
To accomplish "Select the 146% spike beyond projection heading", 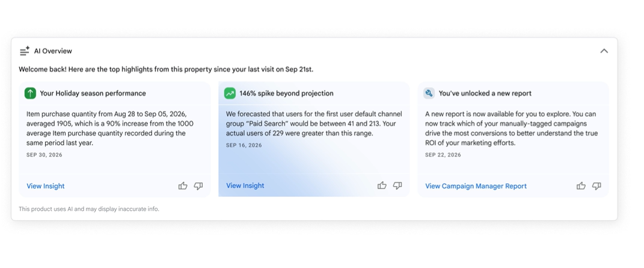I will tap(287, 93).
